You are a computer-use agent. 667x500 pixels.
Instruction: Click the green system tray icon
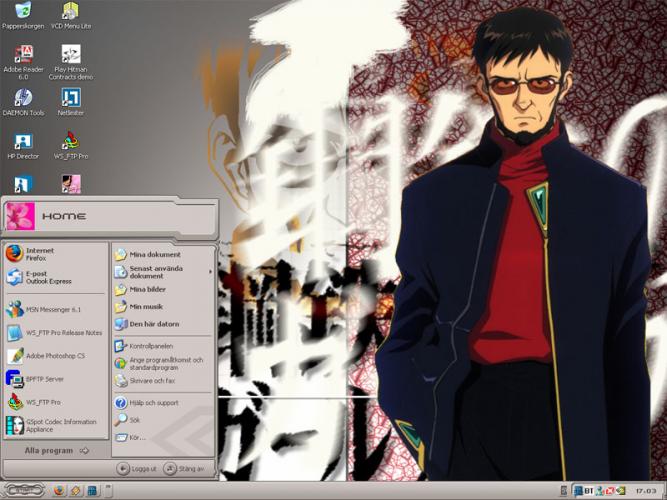click(620, 491)
